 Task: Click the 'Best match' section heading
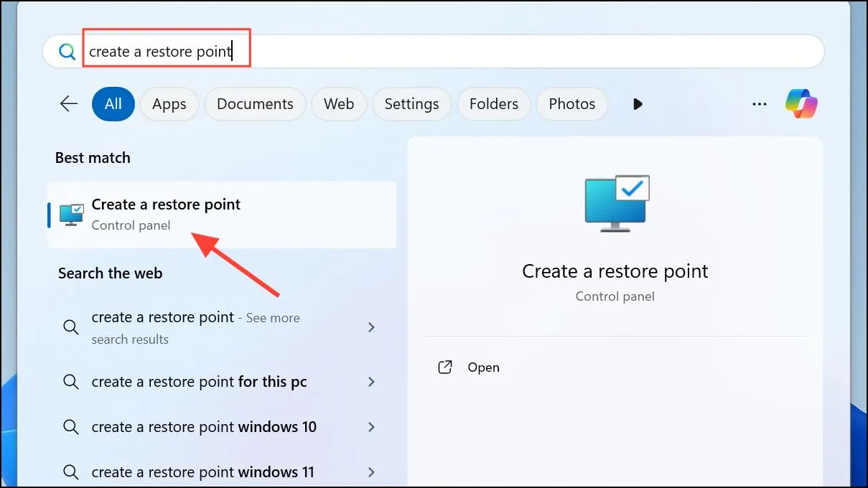(93, 158)
